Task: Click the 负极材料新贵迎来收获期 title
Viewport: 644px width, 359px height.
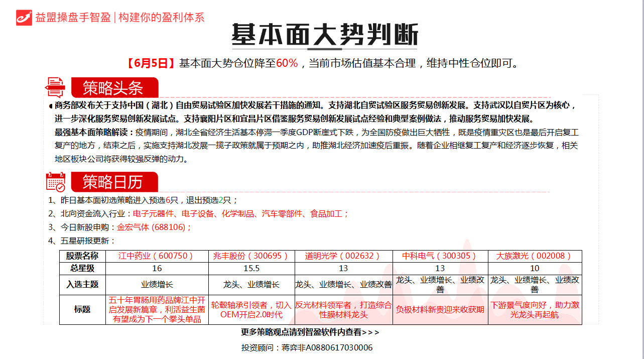Action: point(440,310)
